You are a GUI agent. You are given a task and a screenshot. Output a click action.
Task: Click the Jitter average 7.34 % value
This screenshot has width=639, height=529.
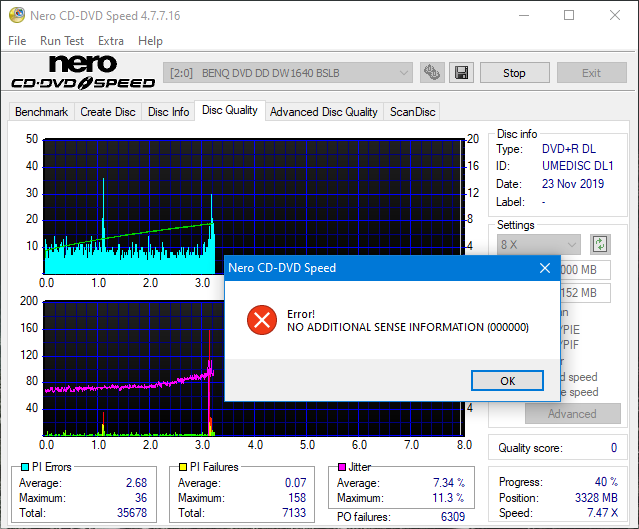pyautogui.click(x=449, y=483)
